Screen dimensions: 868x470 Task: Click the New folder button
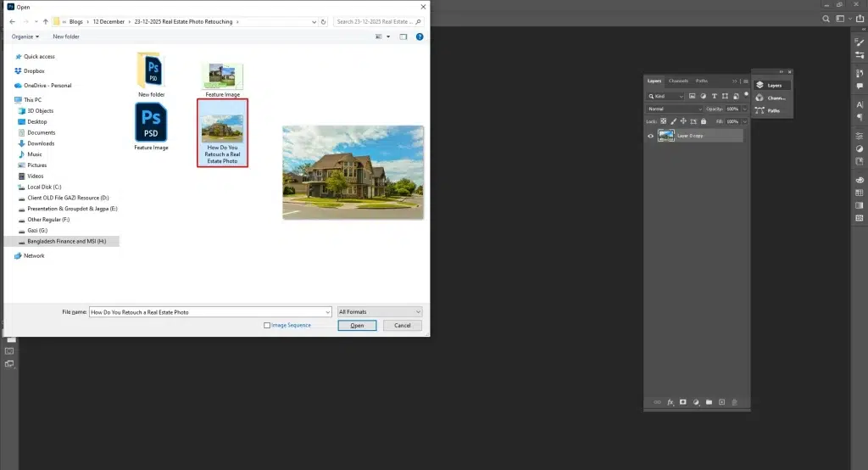66,36
